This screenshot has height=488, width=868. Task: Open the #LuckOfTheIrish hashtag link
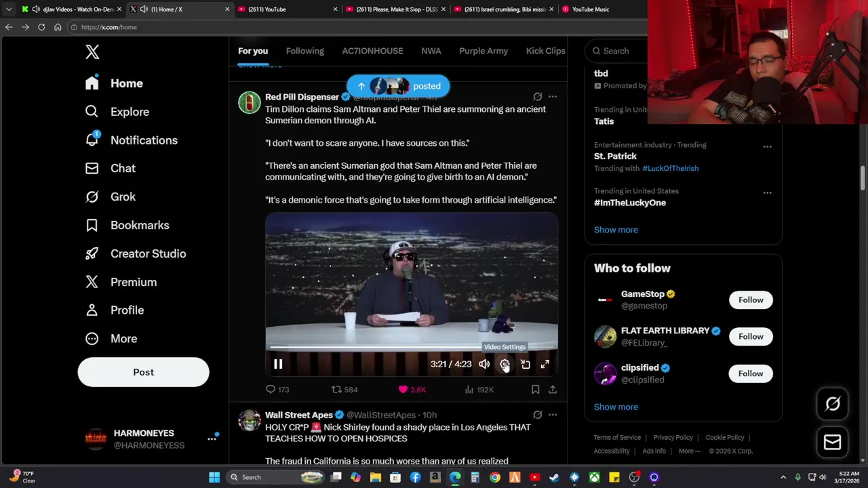coord(670,168)
